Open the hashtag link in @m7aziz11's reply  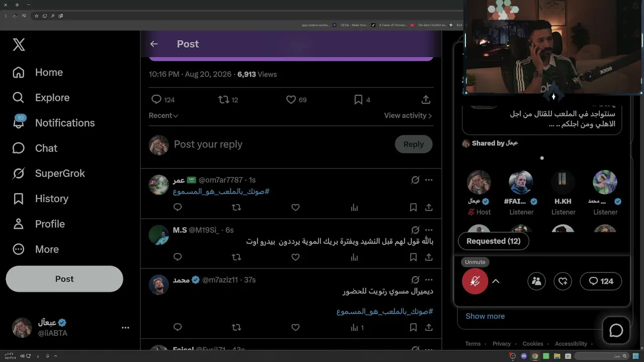coord(385,312)
